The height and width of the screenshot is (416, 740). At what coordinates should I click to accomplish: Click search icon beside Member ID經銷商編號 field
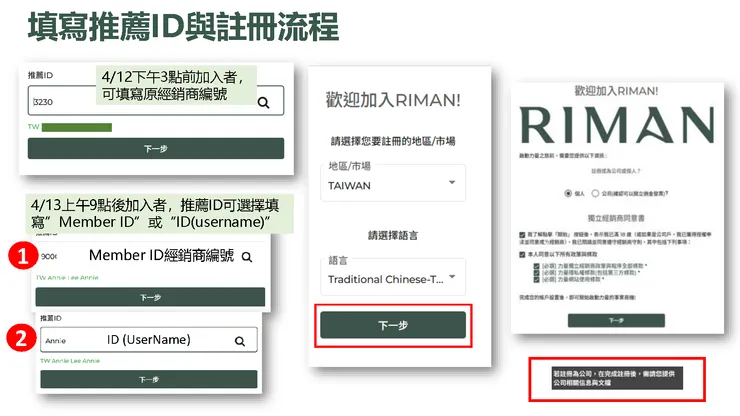247,257
